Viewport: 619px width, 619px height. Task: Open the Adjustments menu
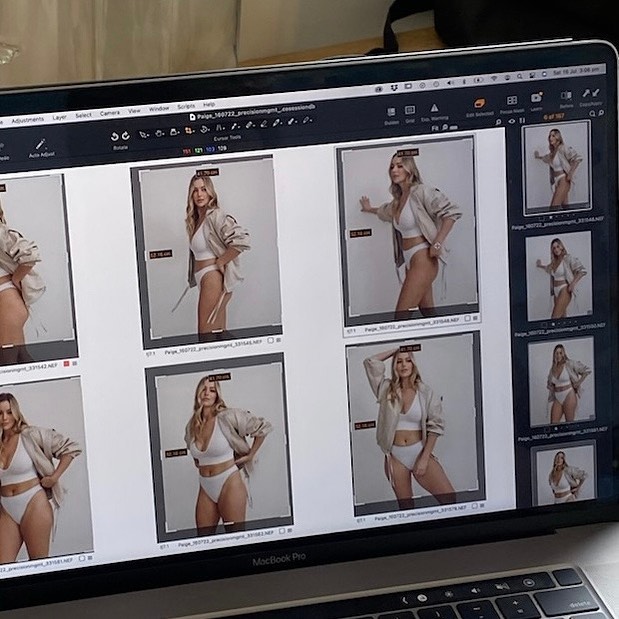27,119
